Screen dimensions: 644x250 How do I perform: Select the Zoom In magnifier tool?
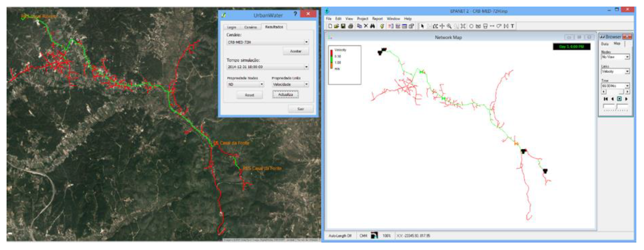pos(449,26)
